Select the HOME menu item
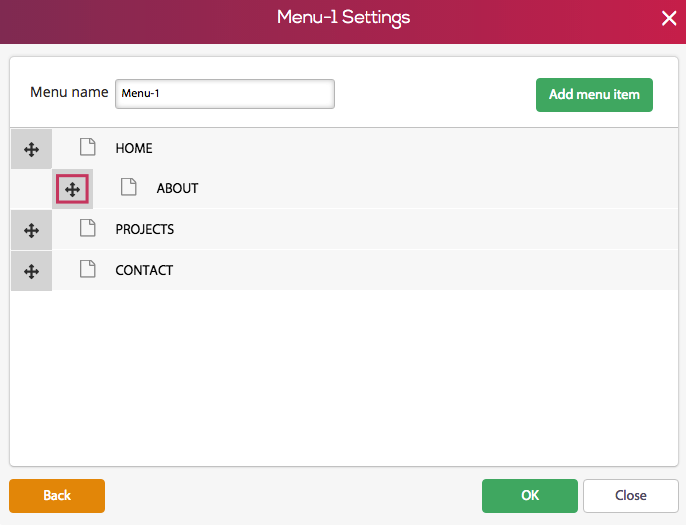Screen dimensions: 686x526 134,148
